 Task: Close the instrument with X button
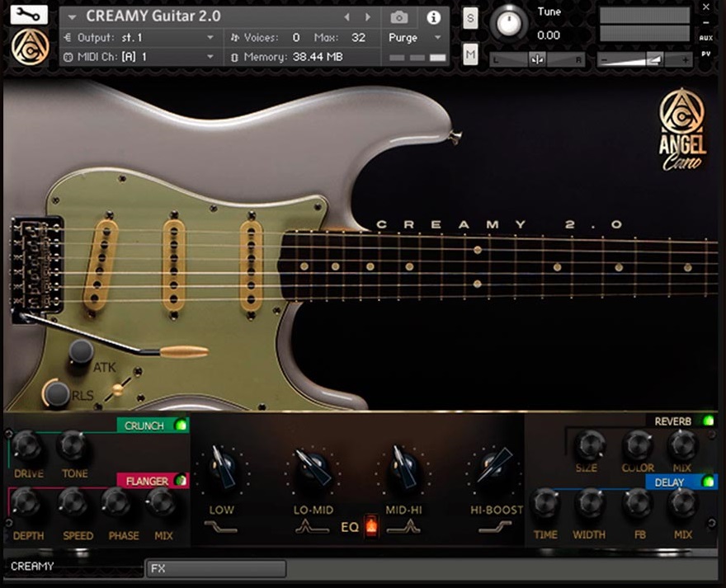(706, 7)
